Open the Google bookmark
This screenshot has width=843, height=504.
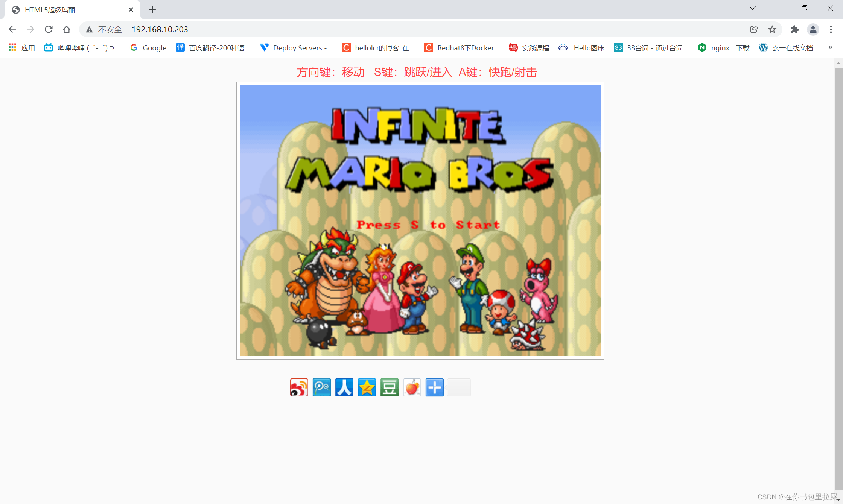pos(149,48)
